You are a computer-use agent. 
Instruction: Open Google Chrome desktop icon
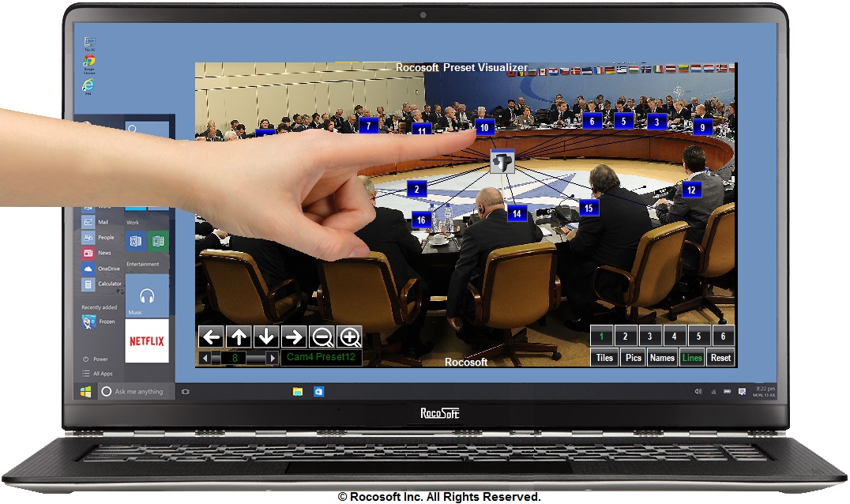pos(89,62)
